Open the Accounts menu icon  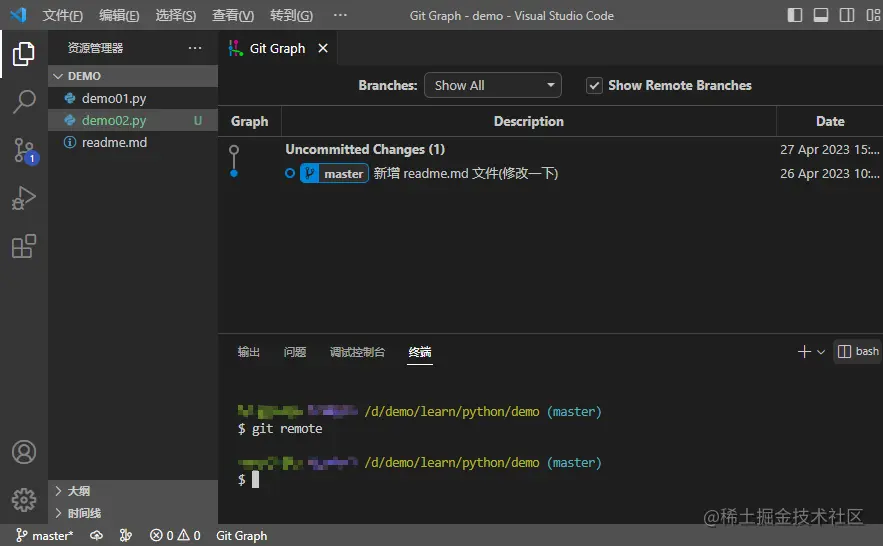point(24,452)
